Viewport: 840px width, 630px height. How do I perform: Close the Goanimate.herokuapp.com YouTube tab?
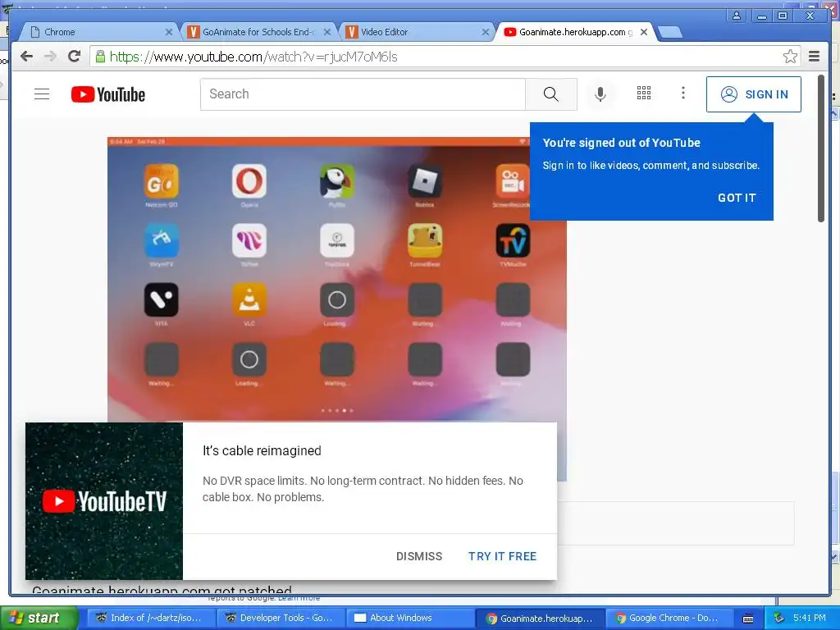click(x=644, y=32)
